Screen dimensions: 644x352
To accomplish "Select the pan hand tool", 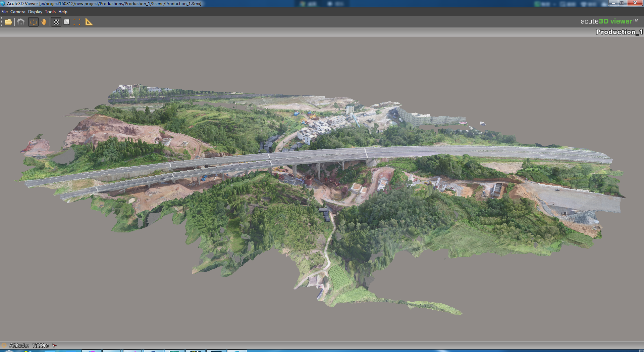I will (x=44, y=22).
